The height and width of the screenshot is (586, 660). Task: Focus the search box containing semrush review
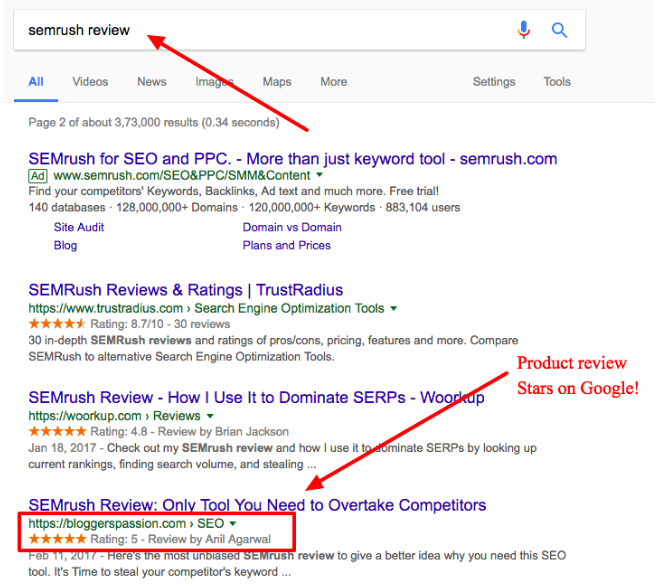pos(299,30)
